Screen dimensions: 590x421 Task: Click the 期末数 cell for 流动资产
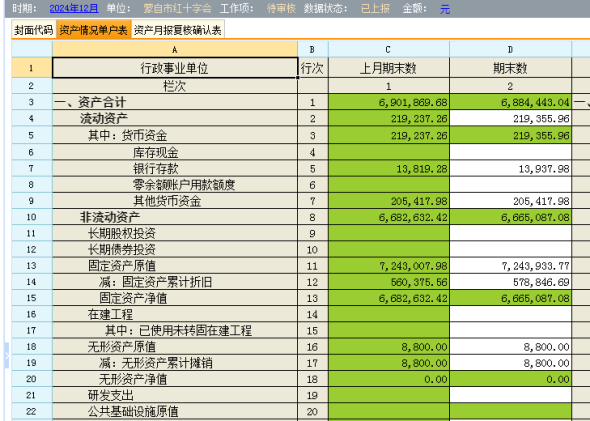click(x=510, y=119)
